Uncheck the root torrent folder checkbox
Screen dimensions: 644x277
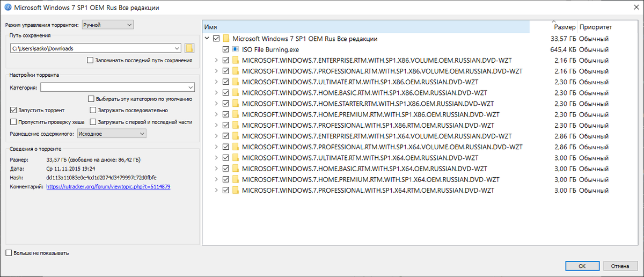click(x=216, y=39)
